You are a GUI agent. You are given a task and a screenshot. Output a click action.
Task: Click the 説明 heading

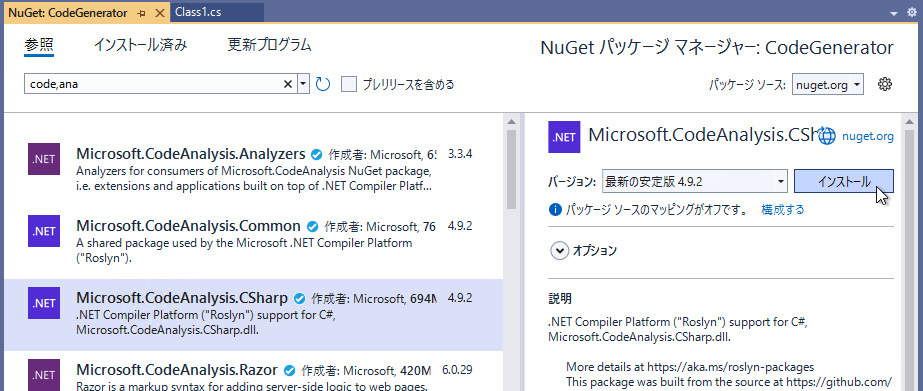[559, 299]
